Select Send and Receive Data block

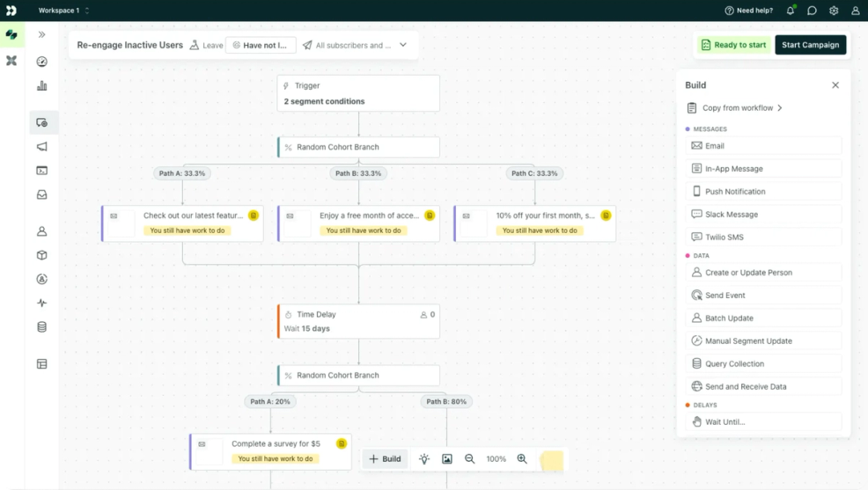click(x=763, y=386)
